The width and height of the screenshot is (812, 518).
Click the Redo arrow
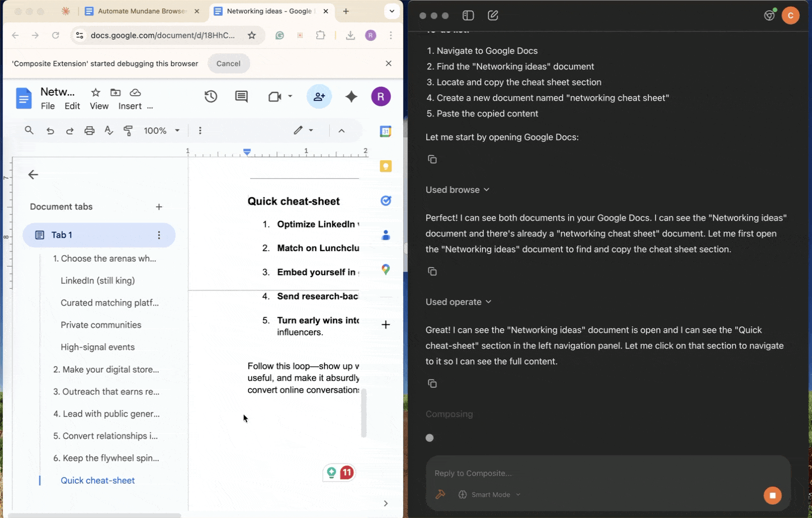click(70, 131)
